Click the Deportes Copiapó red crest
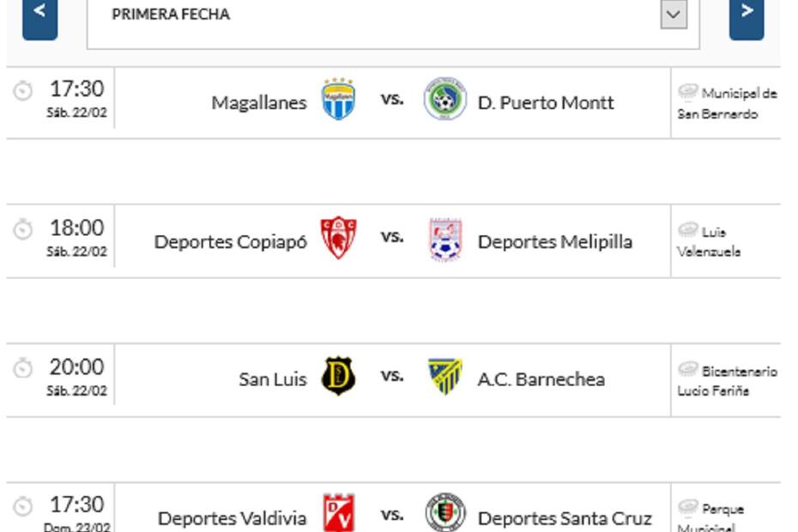 pyautogui.click(x=338, y=239)
